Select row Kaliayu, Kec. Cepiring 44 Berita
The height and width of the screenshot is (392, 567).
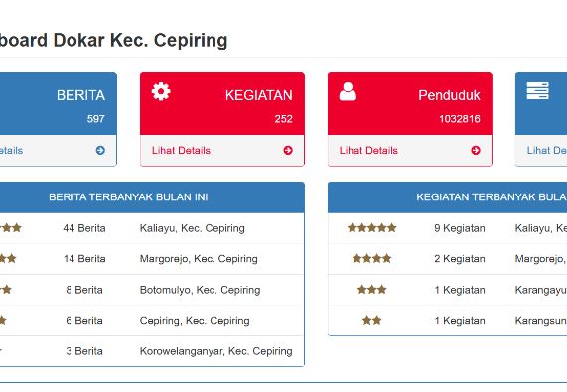click(152, 228)
